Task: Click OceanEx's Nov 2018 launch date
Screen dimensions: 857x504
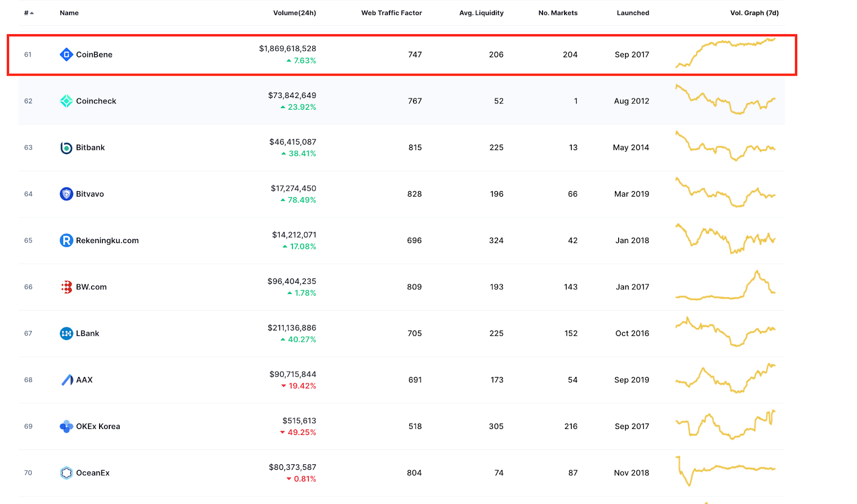Action: tap(632, 473)
